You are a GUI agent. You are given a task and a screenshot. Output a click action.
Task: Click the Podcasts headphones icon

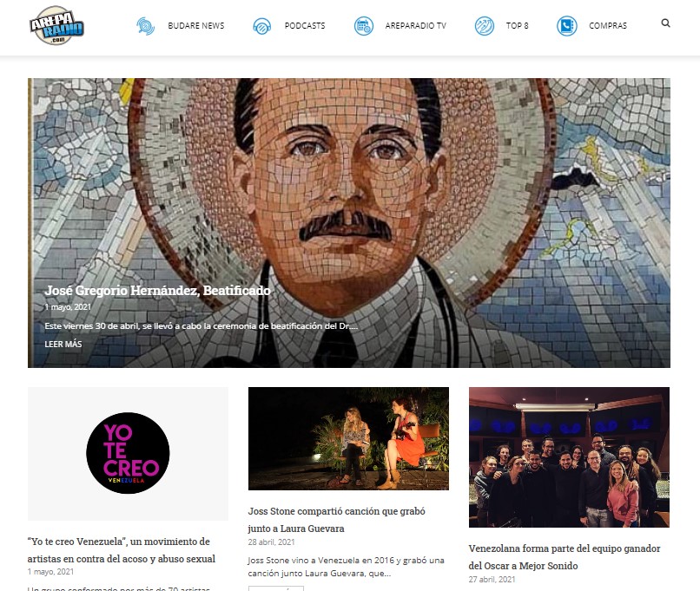click(x=262, y=26)
